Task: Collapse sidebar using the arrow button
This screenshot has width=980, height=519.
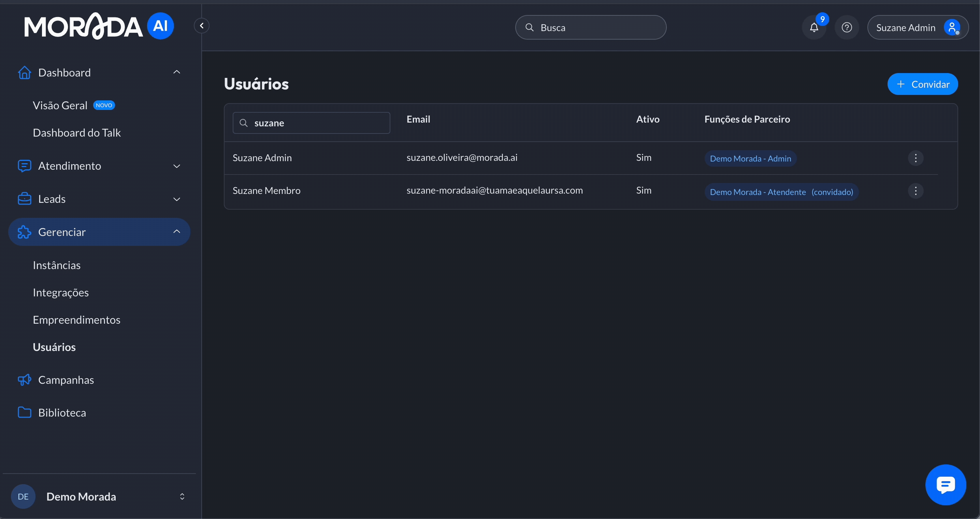Action: click(202, 26)
